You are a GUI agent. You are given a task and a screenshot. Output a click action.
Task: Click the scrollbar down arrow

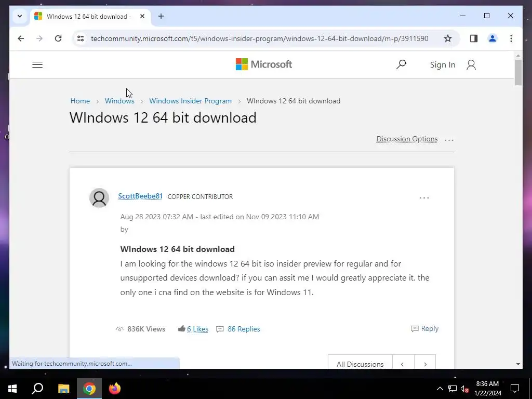click(x=518, y=364)
